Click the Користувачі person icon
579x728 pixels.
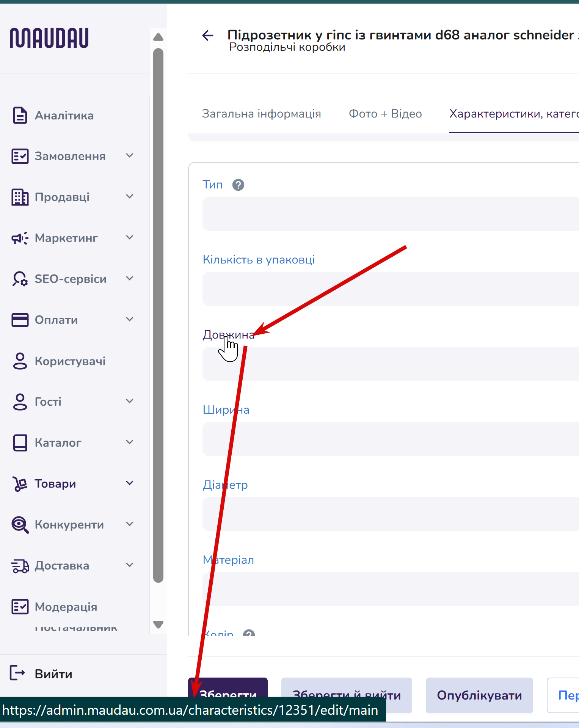(x=20, y=361)
